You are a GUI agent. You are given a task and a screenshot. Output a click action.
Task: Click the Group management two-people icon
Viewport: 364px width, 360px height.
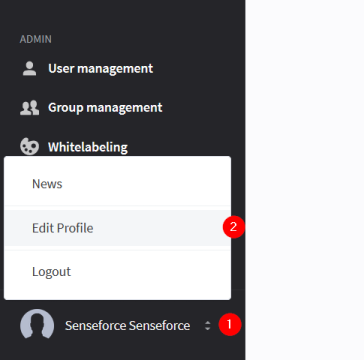[x=29, y=108]
